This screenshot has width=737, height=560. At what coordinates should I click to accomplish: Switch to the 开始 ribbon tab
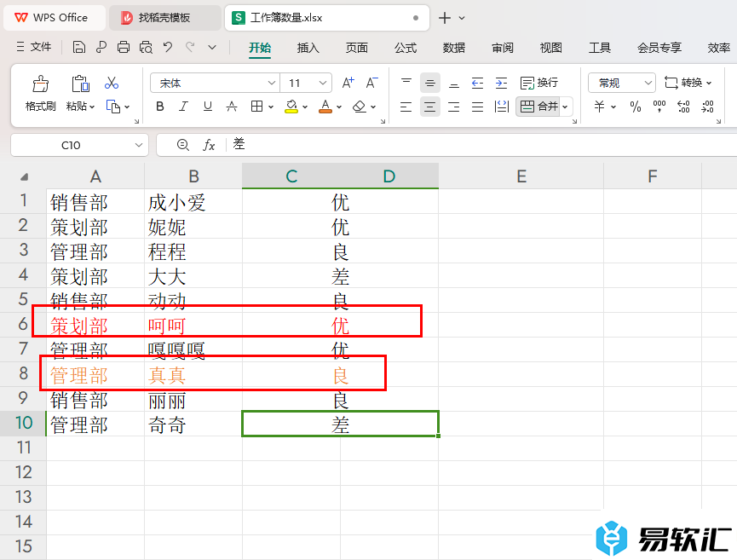click(x=260, y=48)
